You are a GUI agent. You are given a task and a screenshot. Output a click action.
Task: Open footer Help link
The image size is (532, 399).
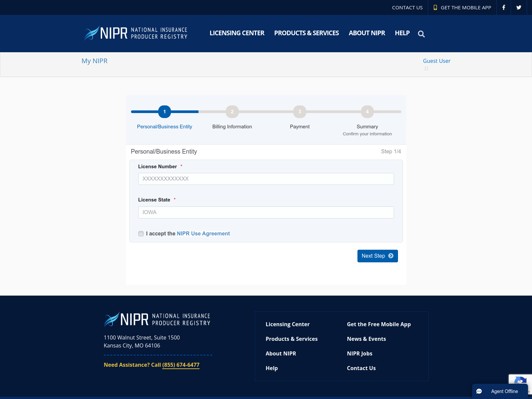pos(272,368)
